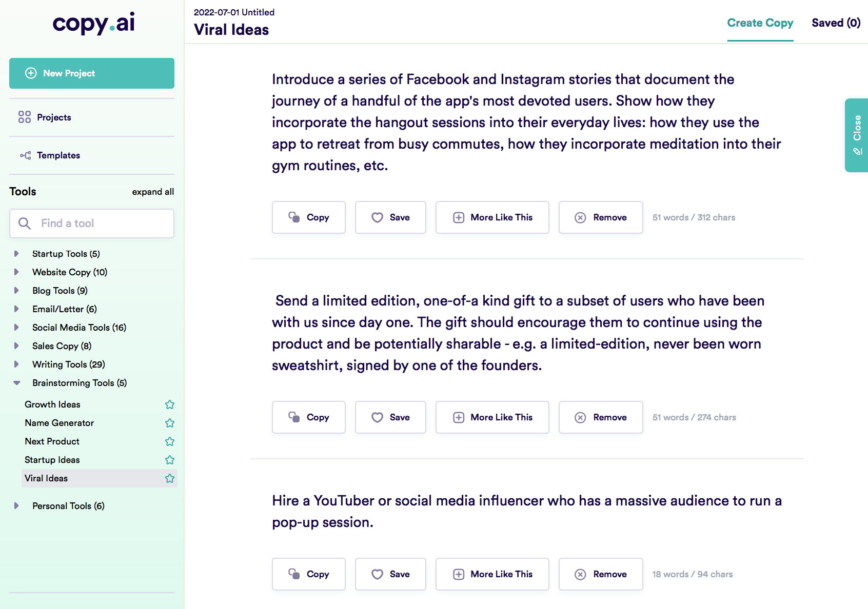Click the Projects grid icon

click(24, 117)
